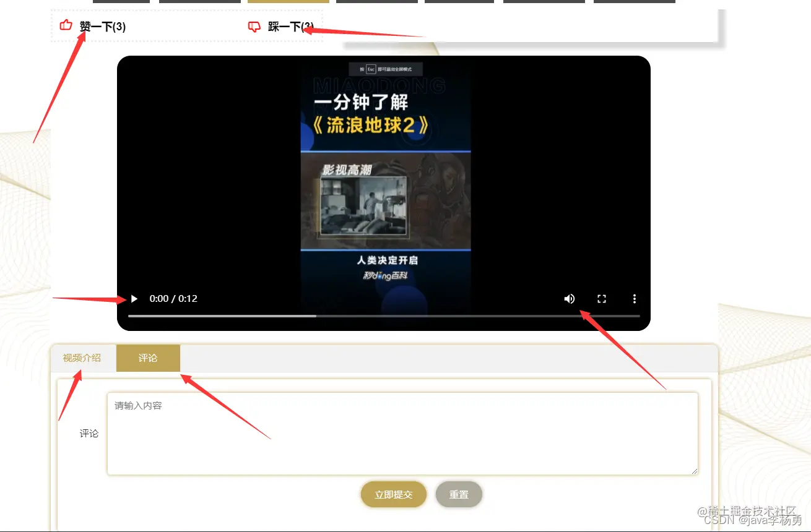This screenshot has height=532, width=811.
Task: Mute the video using the speaker icon
Action: 570,299
